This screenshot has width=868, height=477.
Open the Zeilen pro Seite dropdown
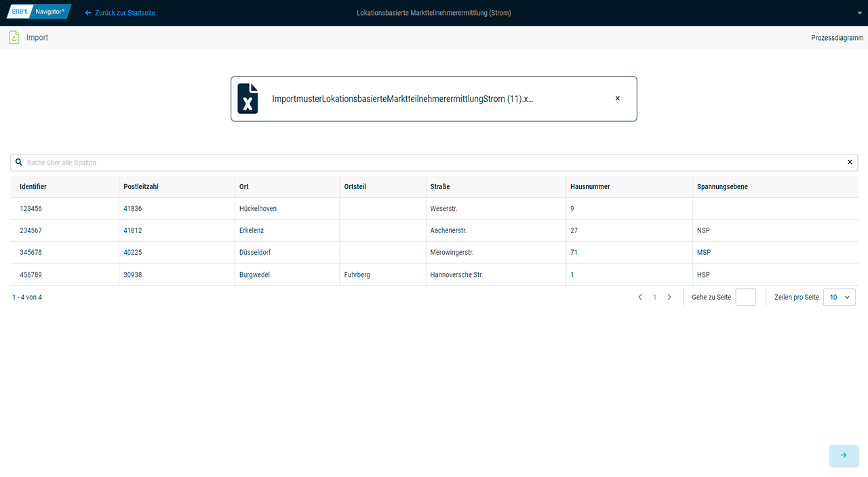[839, 297]
